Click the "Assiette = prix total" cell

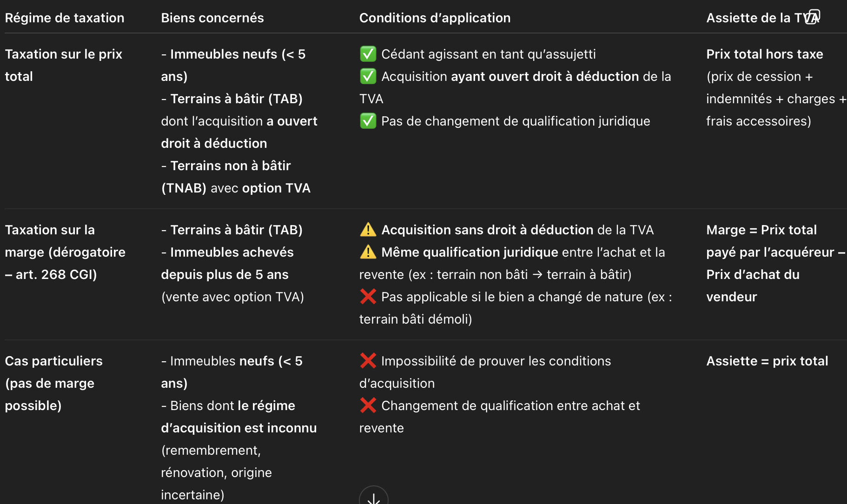tap(767, 361)
